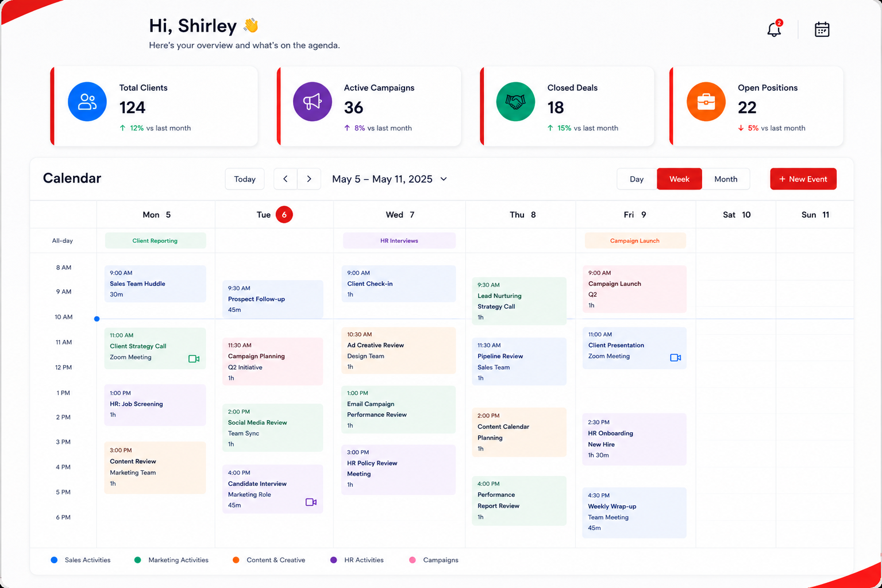Open the HR Onboarding New Hire event
Image resolution: width=882 pixels, height=588 pixels.
point(635,439)
